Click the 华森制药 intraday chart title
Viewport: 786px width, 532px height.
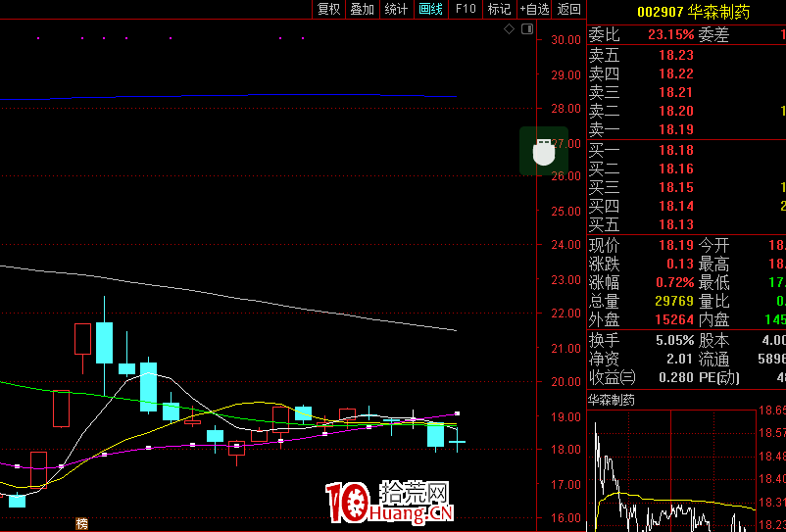coord(611,401)
